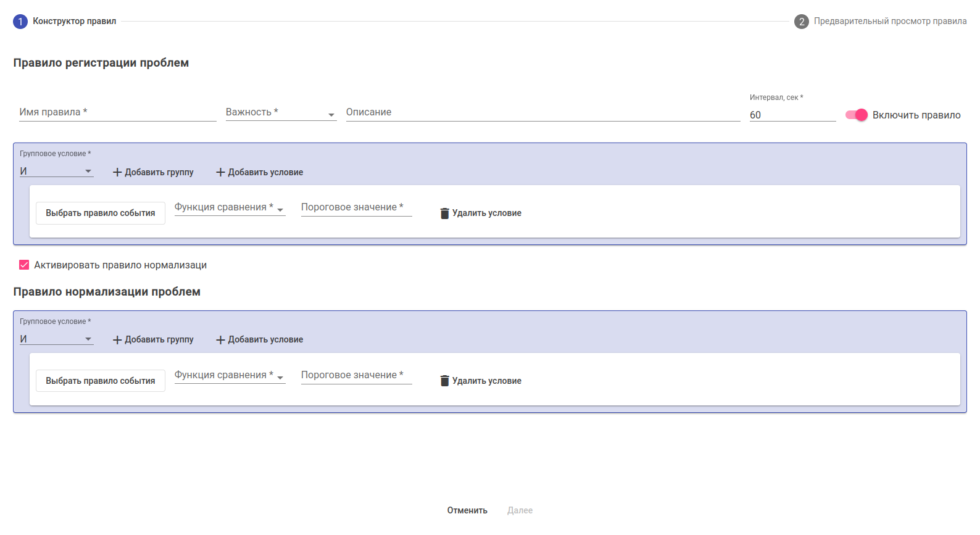Open the 'Важность' dropdown
The width and height of the screenshot is (980, 535).
tap(281, 113)
